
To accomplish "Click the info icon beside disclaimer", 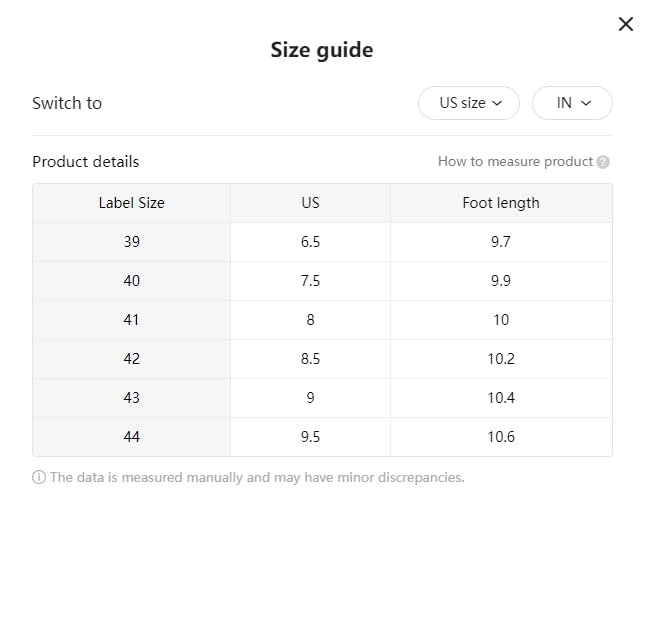I will click(39, 478).
